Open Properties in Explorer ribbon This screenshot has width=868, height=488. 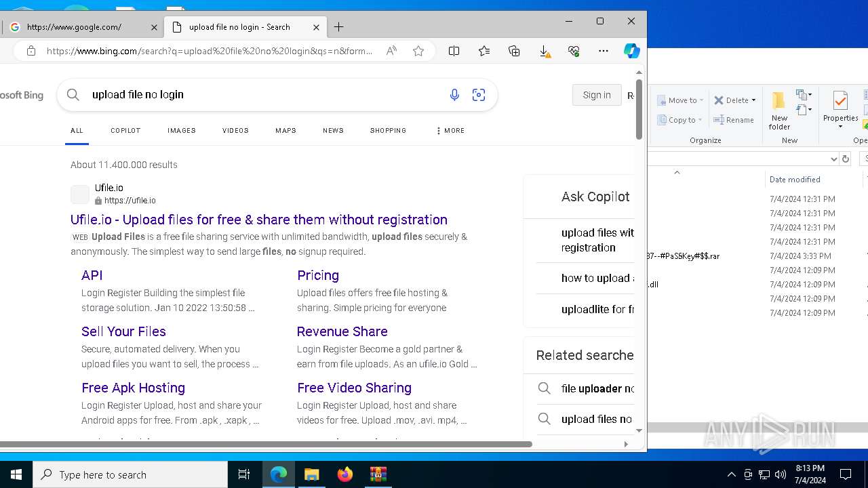[840, 109]
